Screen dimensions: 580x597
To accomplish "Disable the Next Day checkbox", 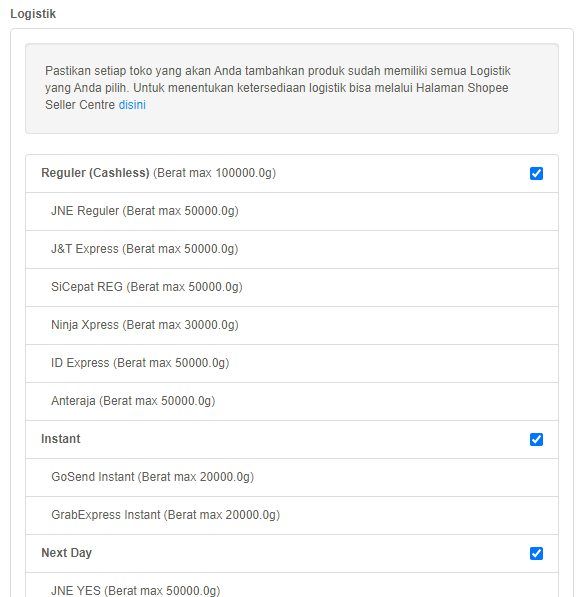I will (536, 553).
